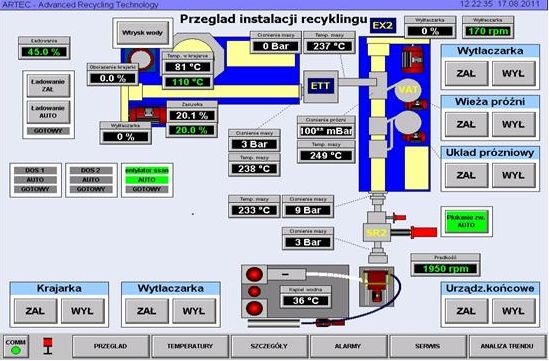Viewport: 549px width, 361px height.
Task: Click the DOS 2 AUTO mode field
Action: (x=91, y=180)
